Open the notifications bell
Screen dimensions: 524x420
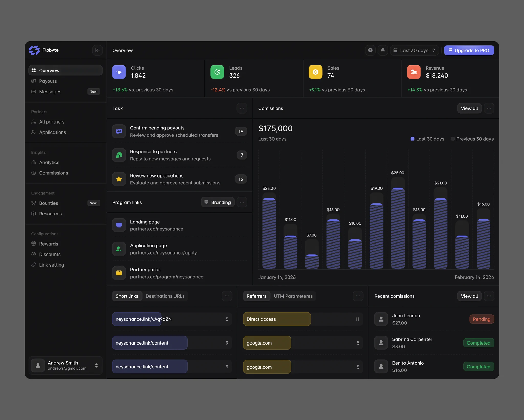click(383, 50)
